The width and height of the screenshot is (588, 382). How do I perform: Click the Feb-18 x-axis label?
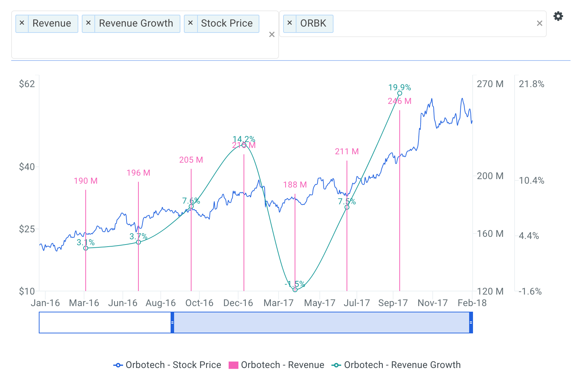pos(472,303)
